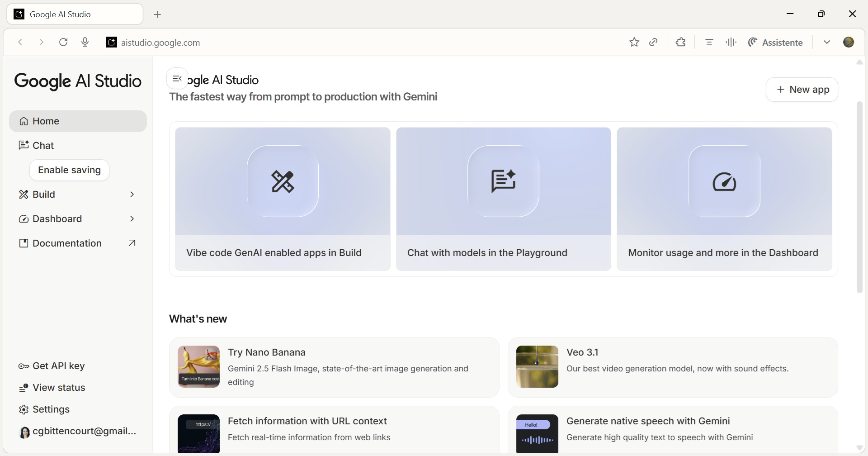Click the Enable saving button
The height and width of the screenshot is (456, 868).
(69, 170)
